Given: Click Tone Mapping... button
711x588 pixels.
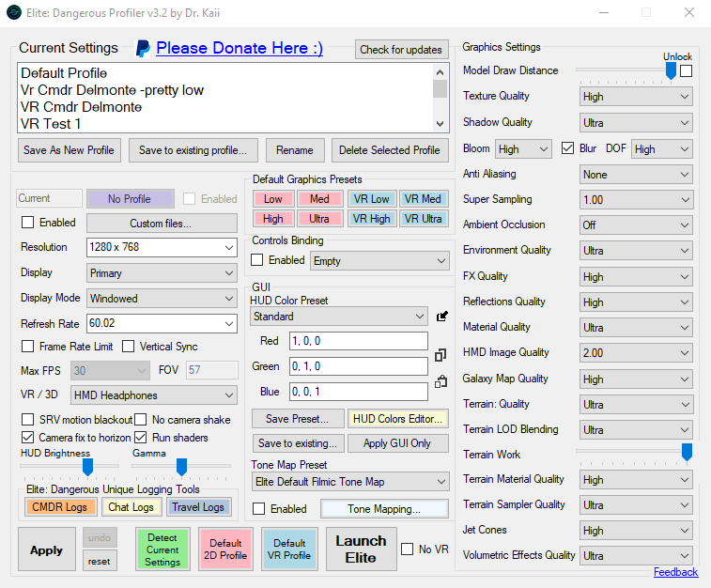Looking at the screenshot, I should click(384, 509).
